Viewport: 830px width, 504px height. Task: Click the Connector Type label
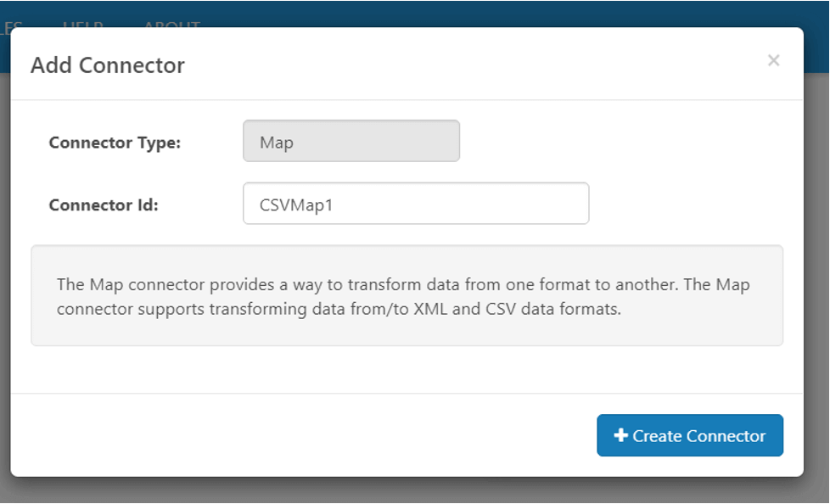(x=115, y=143)
